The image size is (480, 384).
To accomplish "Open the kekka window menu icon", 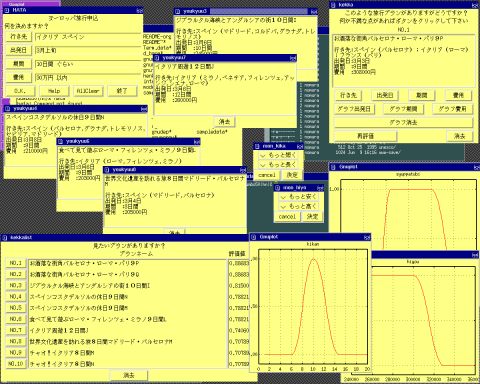I will 332,5.
